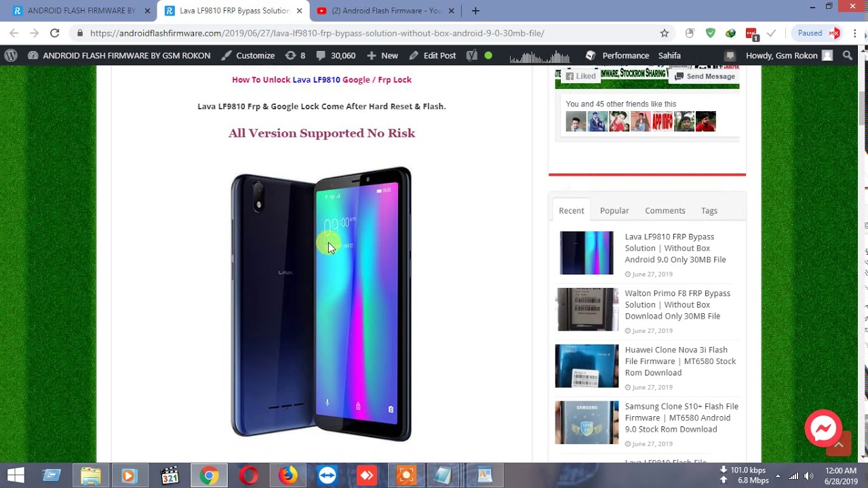Viewport: 868px width, 488px height.
Task: Select the Recent tab in sidebar widget
Action: (x=571, y=211)
